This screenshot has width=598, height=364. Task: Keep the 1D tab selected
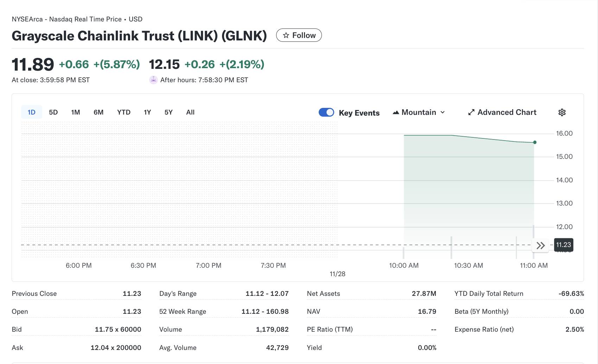pyautogui.click(x=31, y=112)
